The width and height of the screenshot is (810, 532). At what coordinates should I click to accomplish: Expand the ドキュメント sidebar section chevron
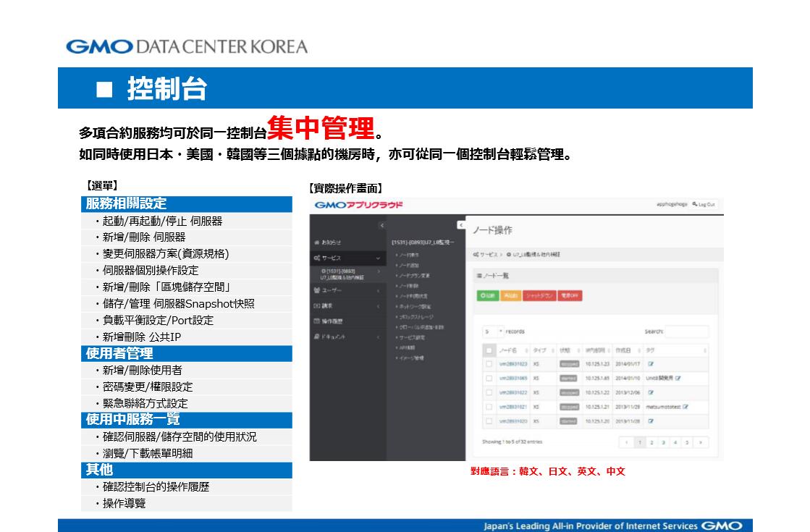[x=378, y=337]
